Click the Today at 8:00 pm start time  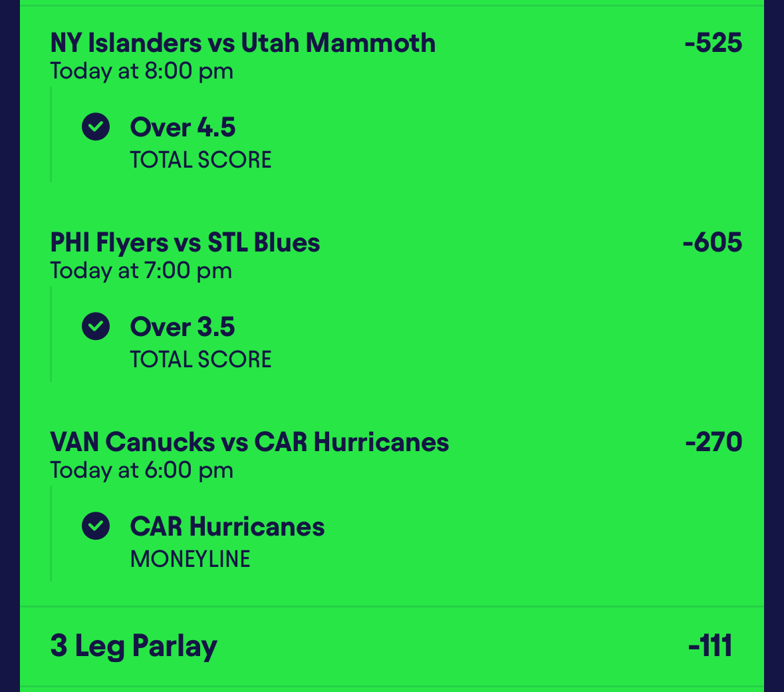142,71
